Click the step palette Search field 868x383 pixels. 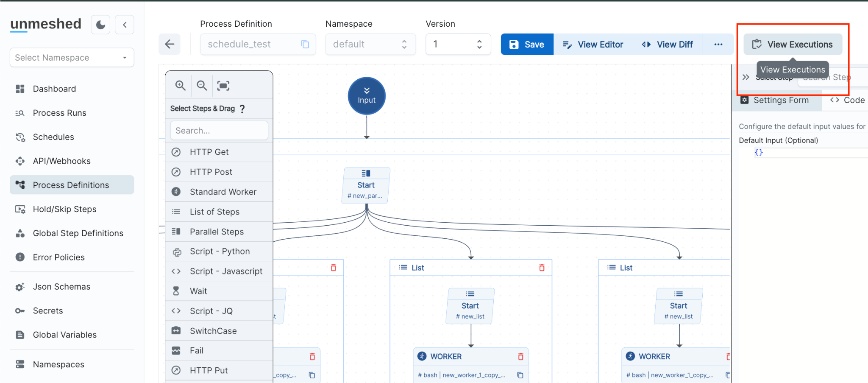219,130
